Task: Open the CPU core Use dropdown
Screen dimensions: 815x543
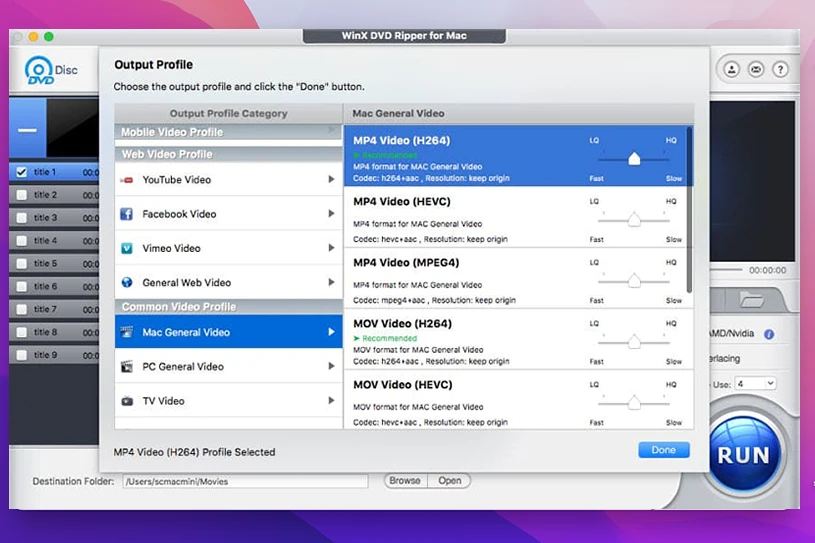Action: coord(755,384)
